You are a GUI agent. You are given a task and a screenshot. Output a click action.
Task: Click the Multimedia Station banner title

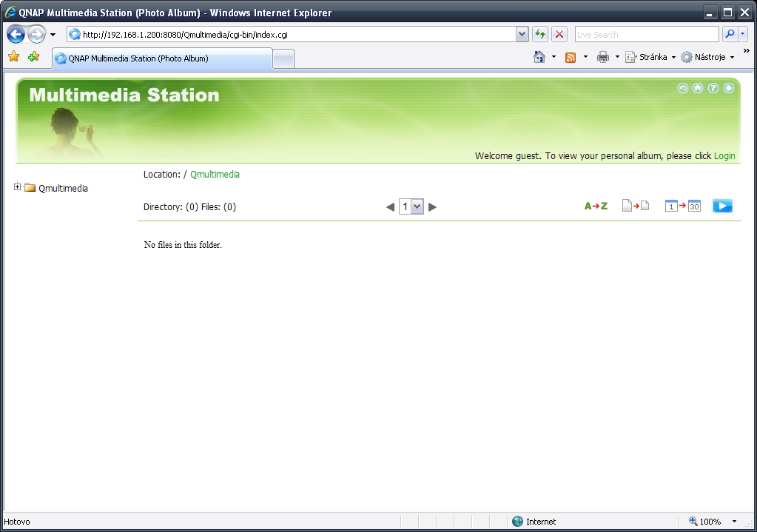124,95
